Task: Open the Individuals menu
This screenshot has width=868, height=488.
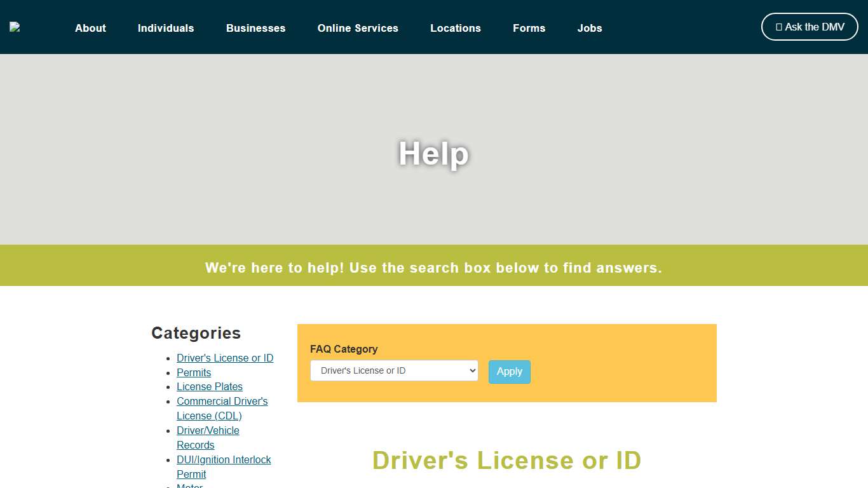Action: [x=166, y=28]
